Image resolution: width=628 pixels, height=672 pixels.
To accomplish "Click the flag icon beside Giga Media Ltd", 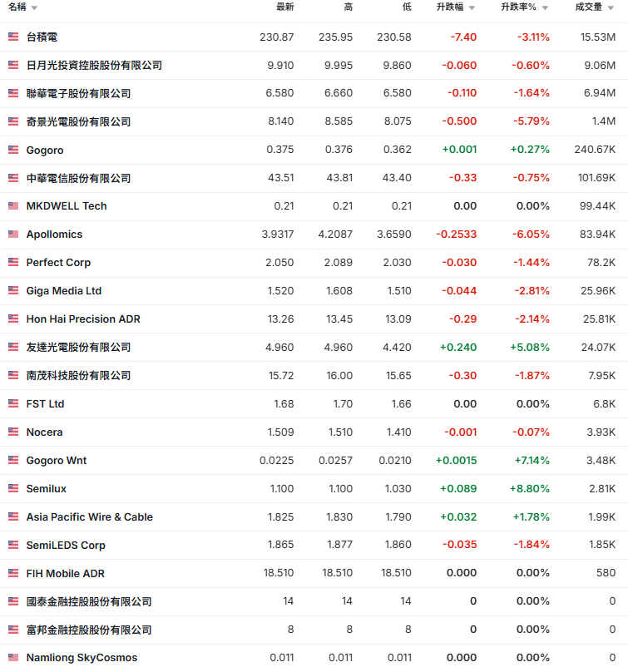I will click(x=13, y=290).
